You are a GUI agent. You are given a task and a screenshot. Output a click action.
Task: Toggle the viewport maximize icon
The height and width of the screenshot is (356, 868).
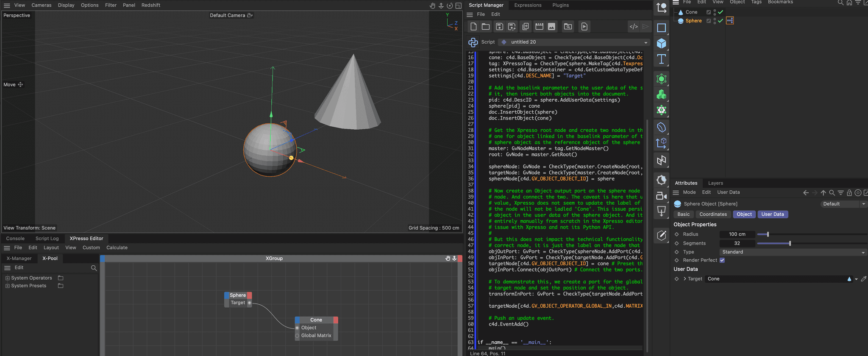pos(458,6)
